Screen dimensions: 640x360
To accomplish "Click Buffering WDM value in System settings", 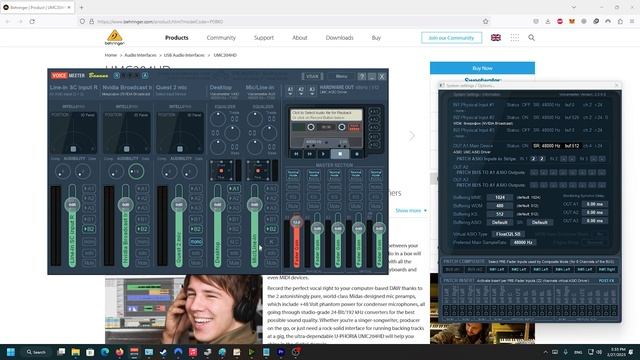I will click(x=500, y=206).
